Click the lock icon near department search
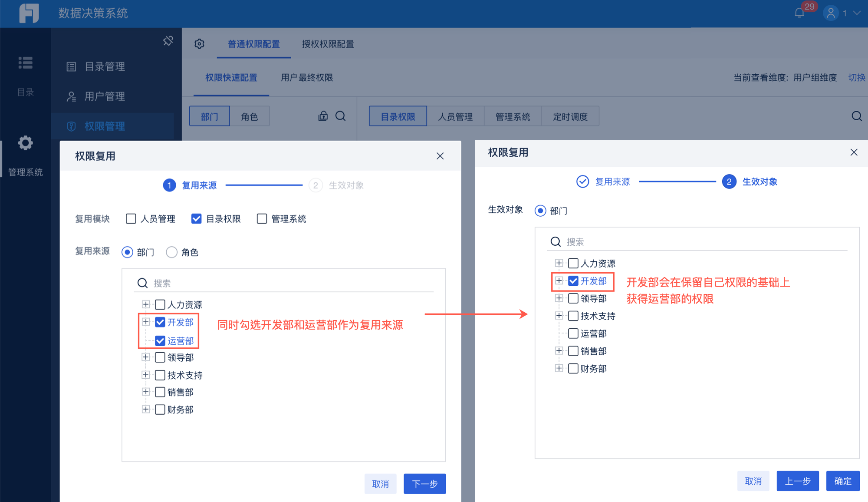Image resolution: width=868 pixels, height=502 pixels. tap(323, 116)
